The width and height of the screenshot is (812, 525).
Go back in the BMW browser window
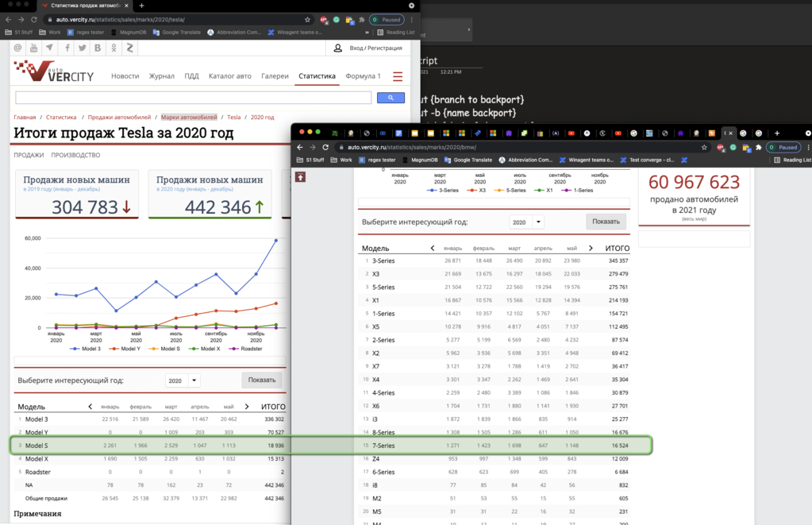click(300, 147)
